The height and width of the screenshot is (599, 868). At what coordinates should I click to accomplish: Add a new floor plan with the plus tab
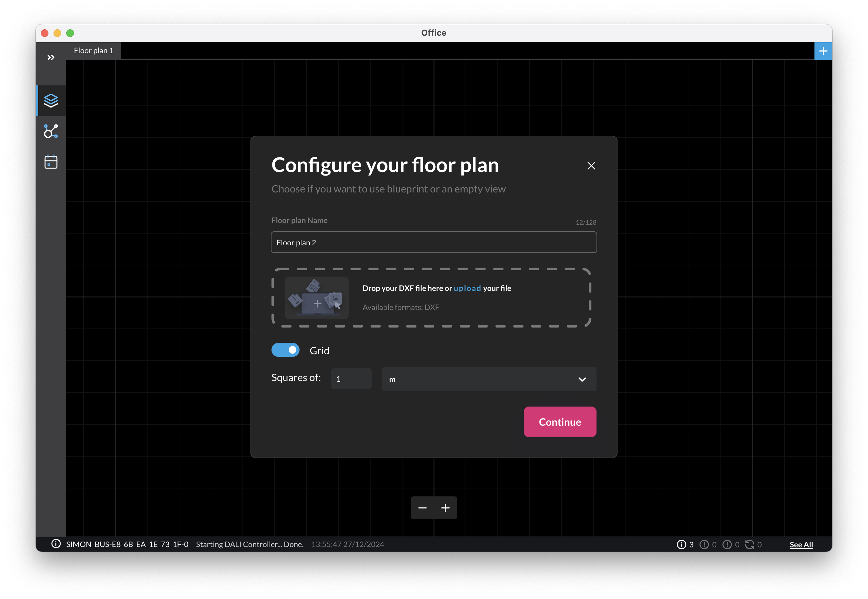823,51
